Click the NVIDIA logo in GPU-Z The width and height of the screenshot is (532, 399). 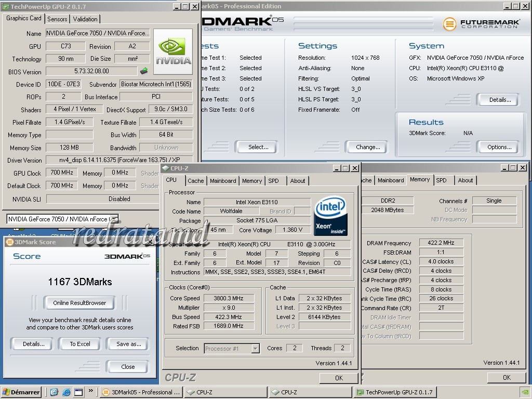point(173,51)
